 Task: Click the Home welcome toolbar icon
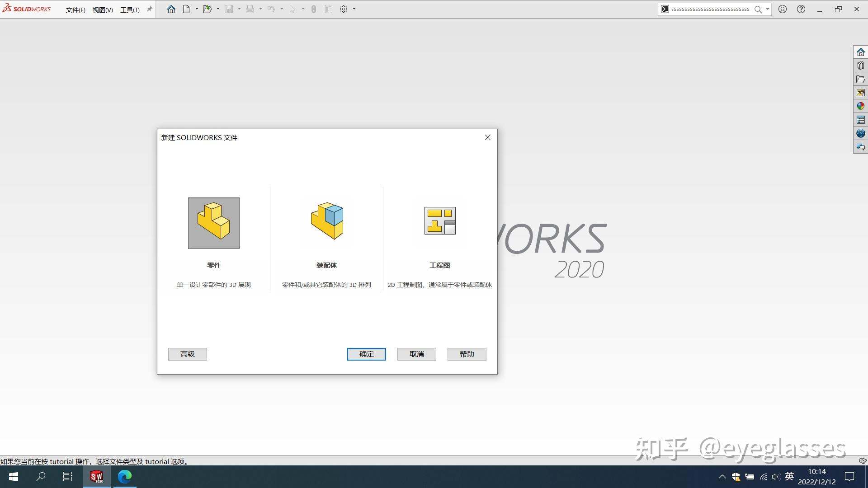(x=171, y=9)
